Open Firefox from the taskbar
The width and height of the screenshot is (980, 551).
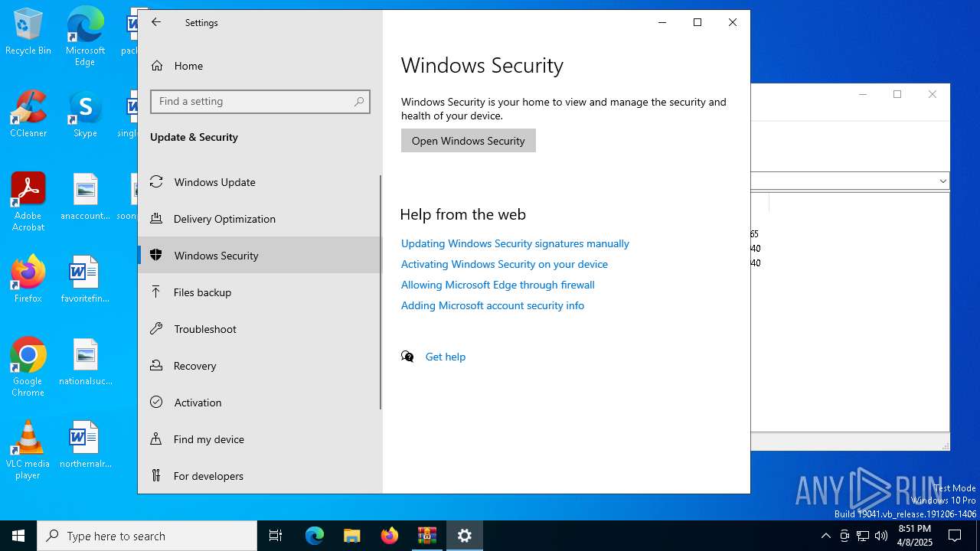pos(390,536)
